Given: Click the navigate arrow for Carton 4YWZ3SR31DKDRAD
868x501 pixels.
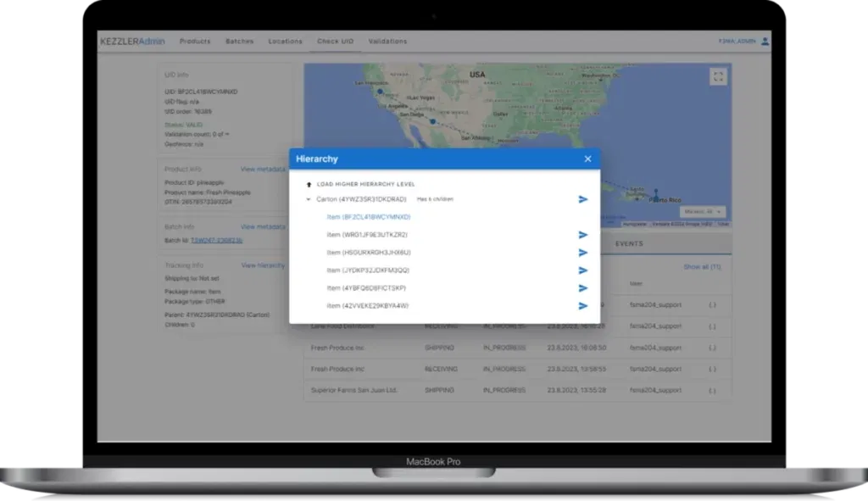Looking at the screenshot, I should [582, 199].
